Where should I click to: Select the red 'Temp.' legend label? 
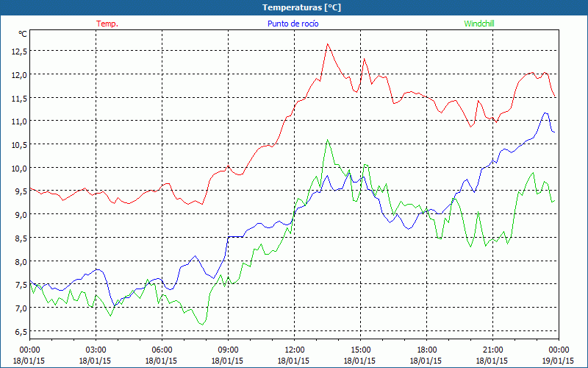tap(107, 24)
